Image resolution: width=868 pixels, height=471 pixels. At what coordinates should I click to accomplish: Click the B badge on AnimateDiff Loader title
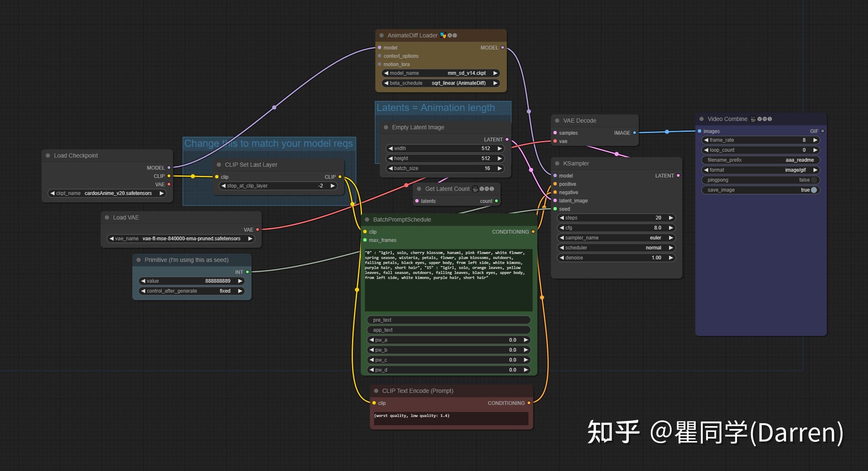454,36
